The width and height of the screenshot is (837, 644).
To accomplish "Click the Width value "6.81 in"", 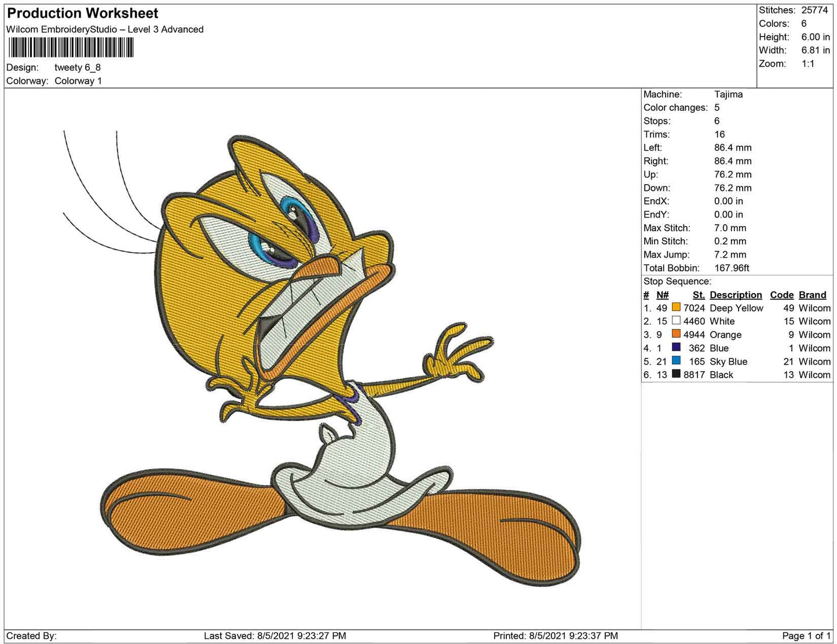I will click(816, 50).
